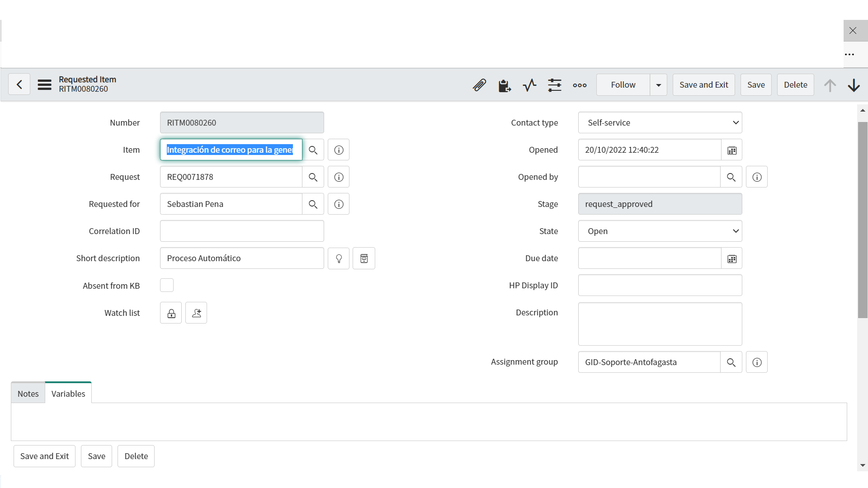Preview the Request record info icon
868x488 pixels.
coord(339,177)
